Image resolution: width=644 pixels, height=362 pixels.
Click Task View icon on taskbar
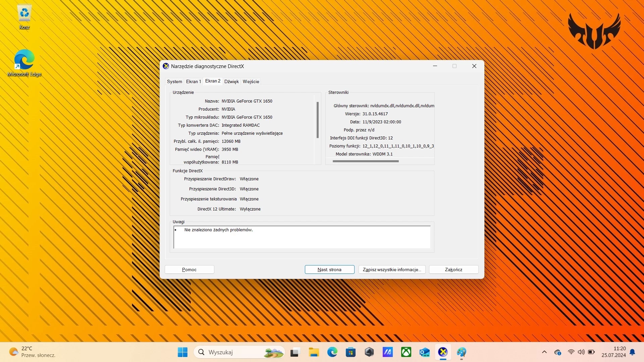[x=294, y=352]
